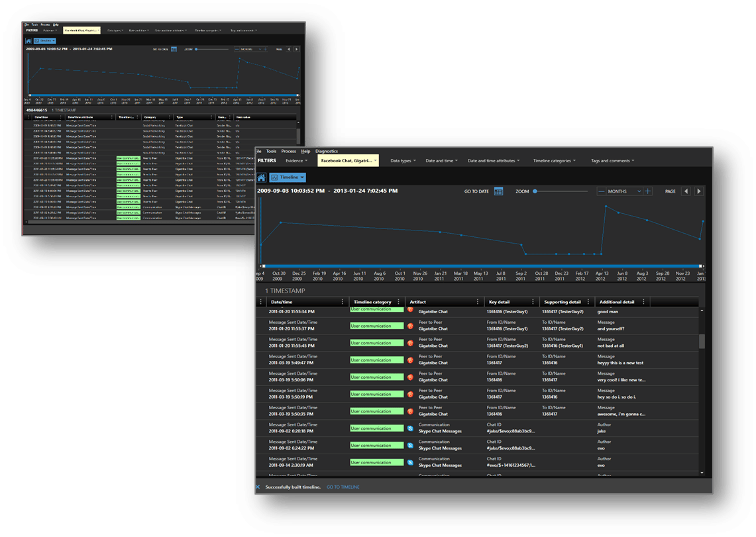Open Date/time column options menu
This screenshot has height=537, width=756.
[x=343, y=302]
